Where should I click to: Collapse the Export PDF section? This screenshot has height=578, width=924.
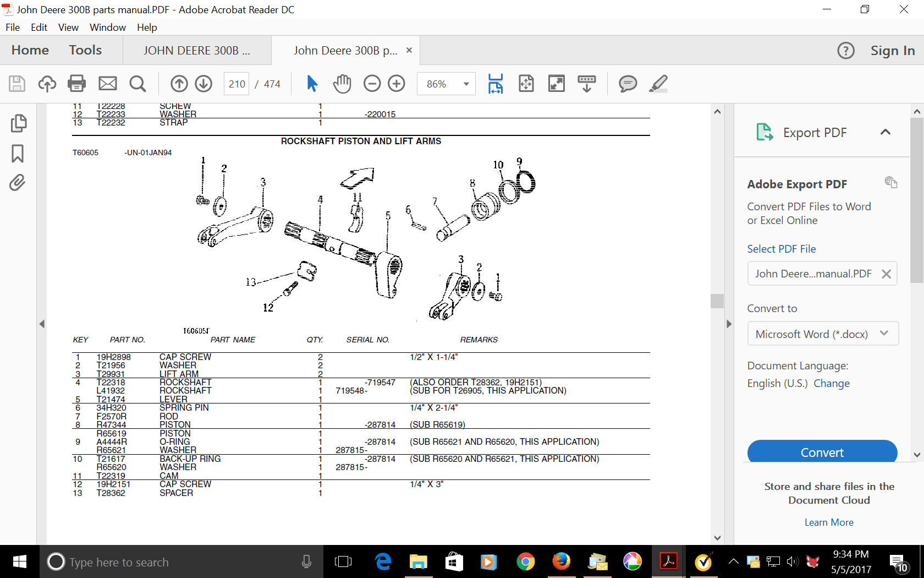click(x=885, y=132)
